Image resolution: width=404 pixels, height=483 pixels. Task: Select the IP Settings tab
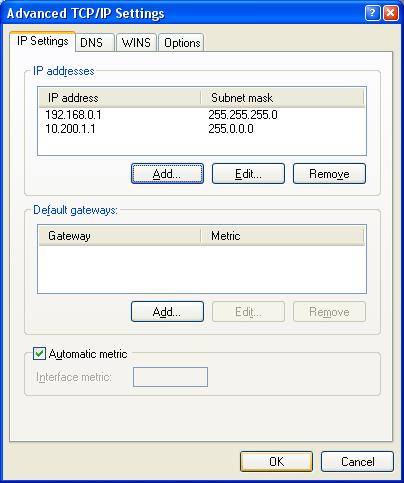coord(43,41)
